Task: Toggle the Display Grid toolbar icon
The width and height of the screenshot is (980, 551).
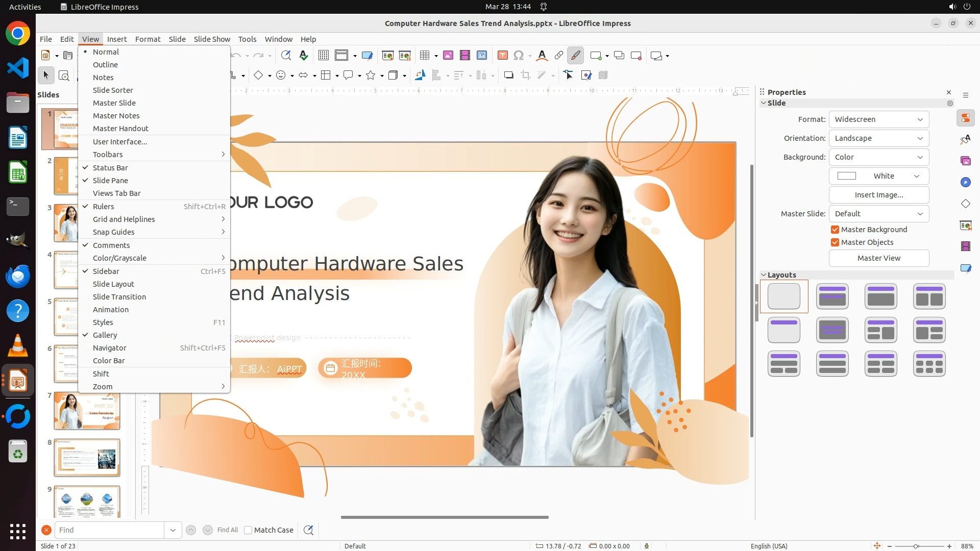Action: pos(323,56)
